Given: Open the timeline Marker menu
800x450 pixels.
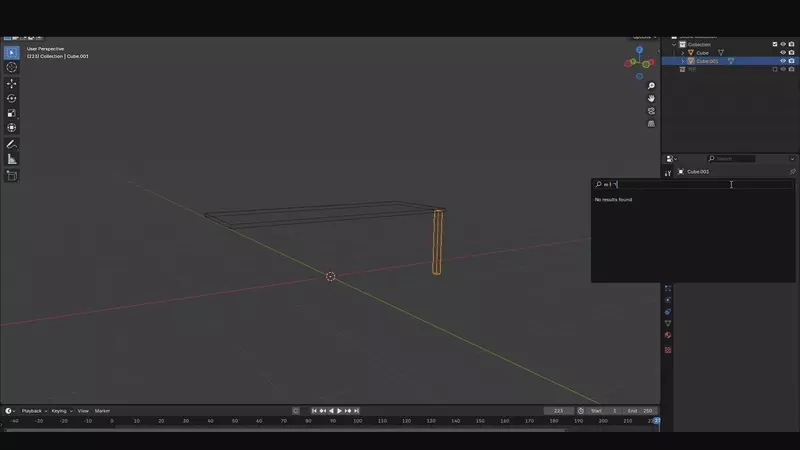Looking at the screenshot, I should click(102, 411).
